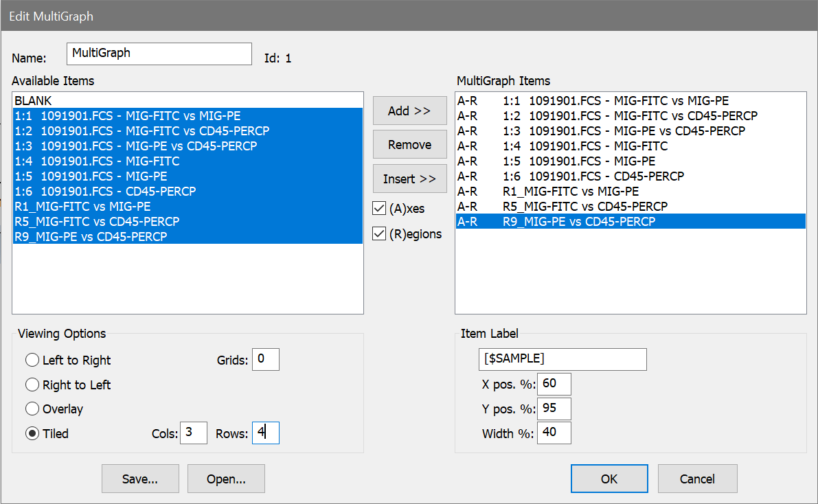This screenshot has height=504, width=818.
Task: Toggle the (A)xes checkbox
Action: pyautogui.click(x=379, y=208)
